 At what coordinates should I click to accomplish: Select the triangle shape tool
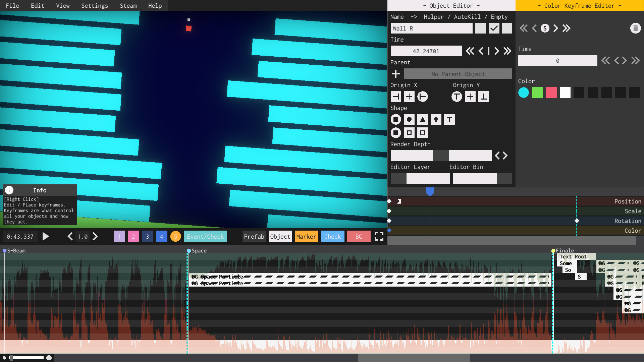click(422, 119)
